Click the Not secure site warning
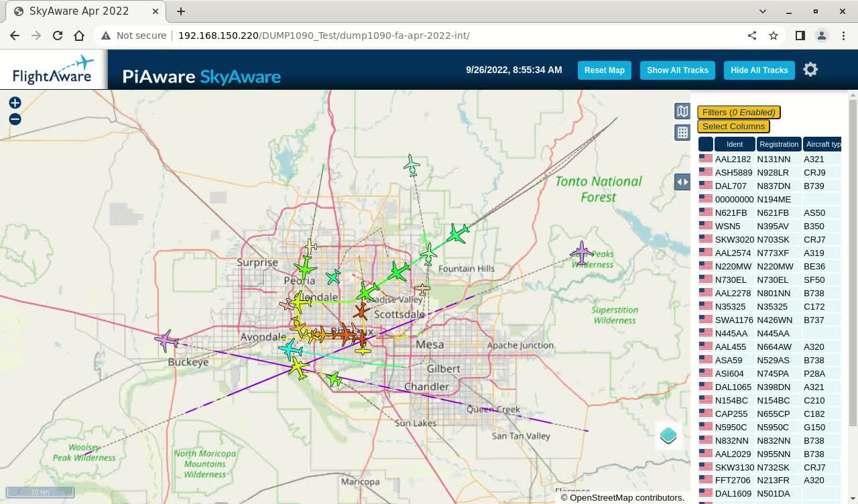The height and width of the screenshot is (504, 858). tap(133, 36)
